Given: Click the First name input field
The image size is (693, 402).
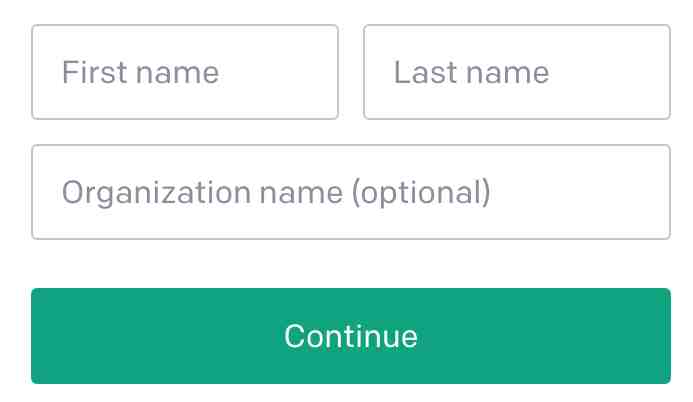Looking at the screenshot, I should [x=185, y=72].
